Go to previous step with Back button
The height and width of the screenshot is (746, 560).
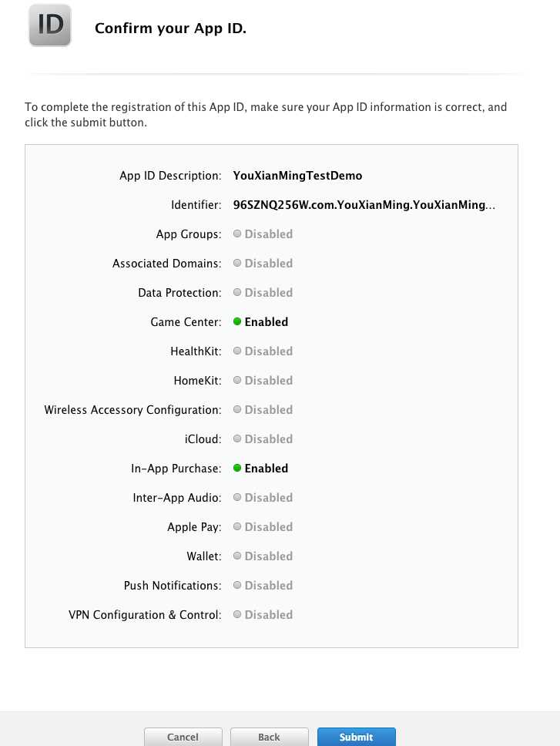click(269, 737)
